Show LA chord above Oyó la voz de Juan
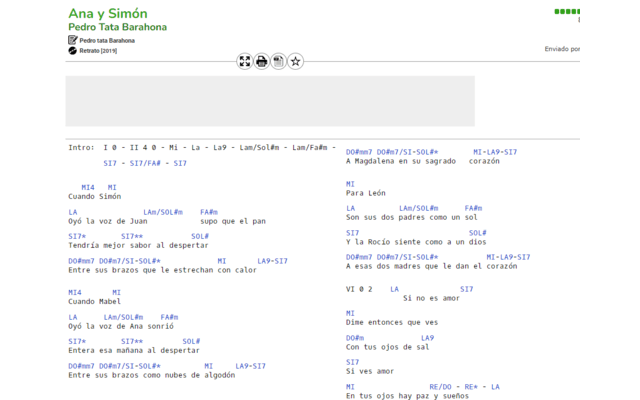 (73, 212)
